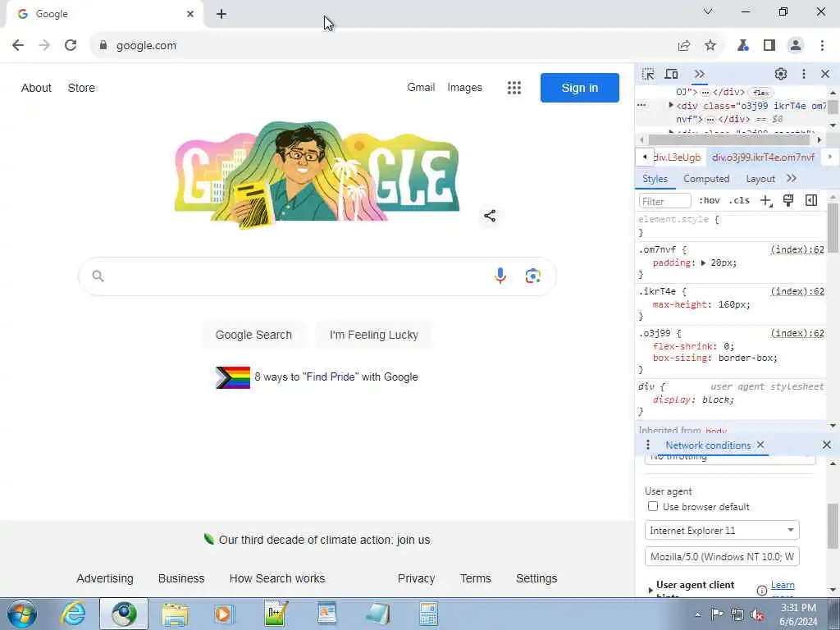The width and height of the screenshot is (840, 630).
Task: Open the Google apps grid icon
Action: click(514, 88)
